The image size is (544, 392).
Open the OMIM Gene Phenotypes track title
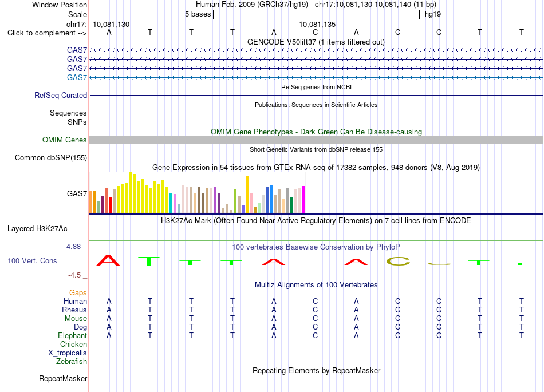pyautogui.click(x=316, y=132)
